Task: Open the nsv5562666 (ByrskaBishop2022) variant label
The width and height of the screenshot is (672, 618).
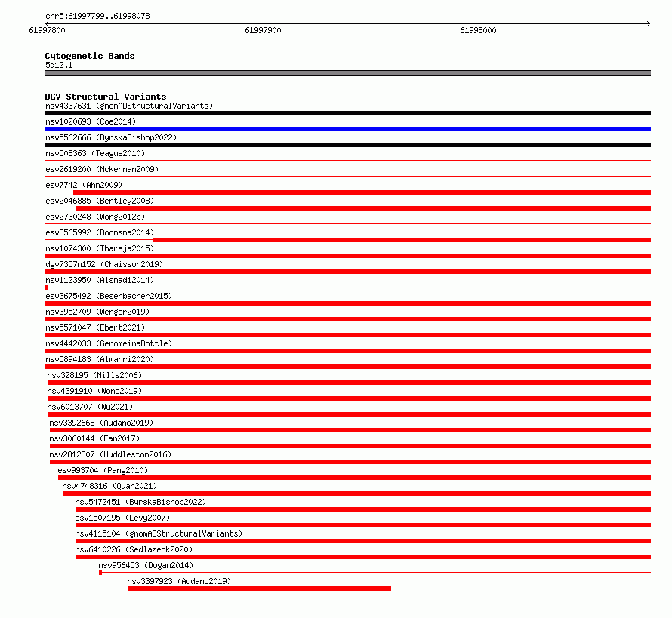Action: [x=111, y=137]
